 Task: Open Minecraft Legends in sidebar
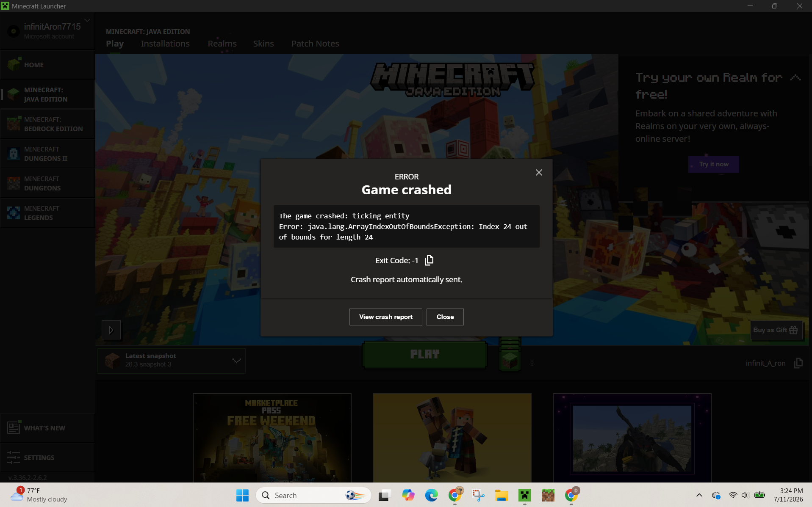47,213
